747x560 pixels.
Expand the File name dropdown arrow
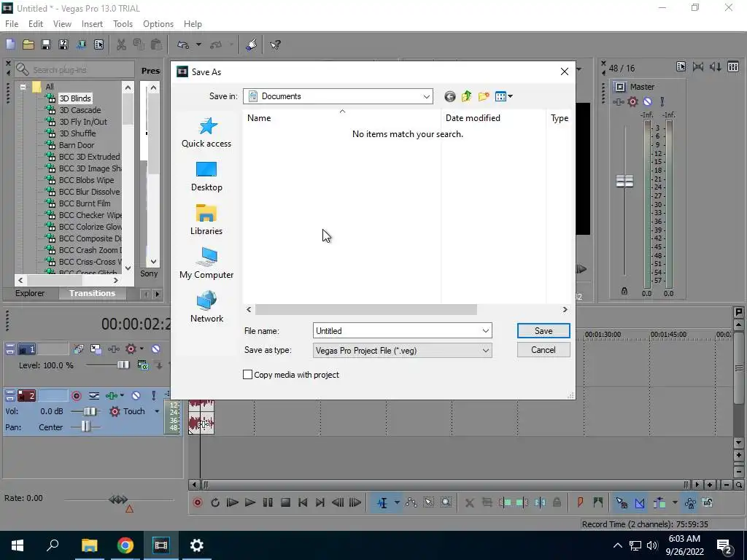[x=485, y=331]
